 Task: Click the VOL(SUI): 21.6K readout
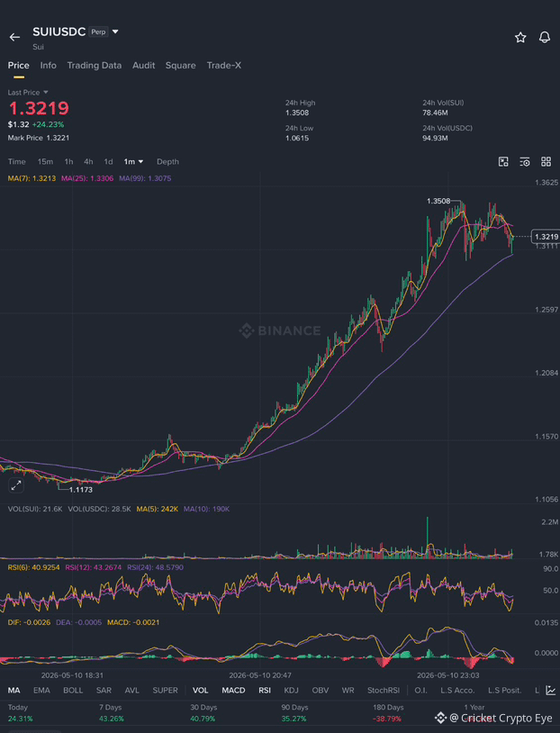click(x=35, y=509)
